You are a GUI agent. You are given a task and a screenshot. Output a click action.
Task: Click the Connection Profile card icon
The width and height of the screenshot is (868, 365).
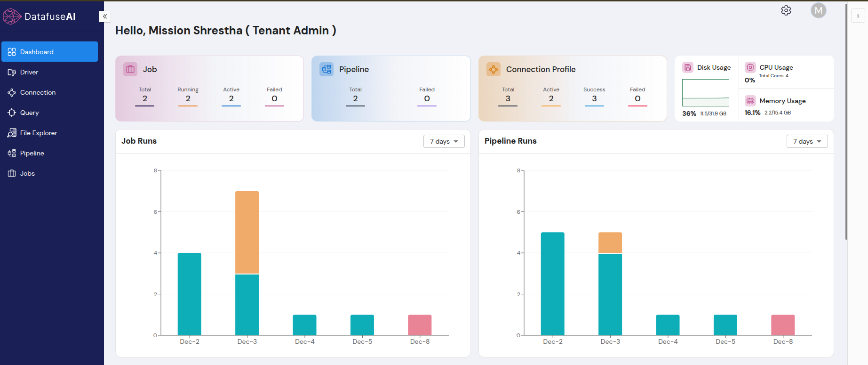pyautogui.click(x=494, y=69)
